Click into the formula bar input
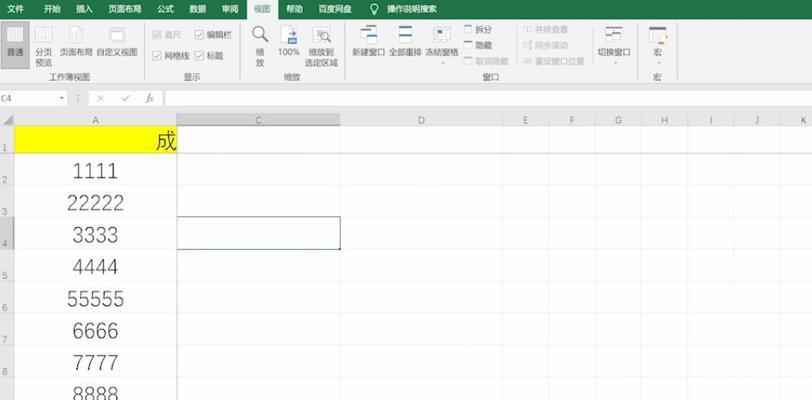The height and width of the screenshot is (400, 812). [487, 98]
